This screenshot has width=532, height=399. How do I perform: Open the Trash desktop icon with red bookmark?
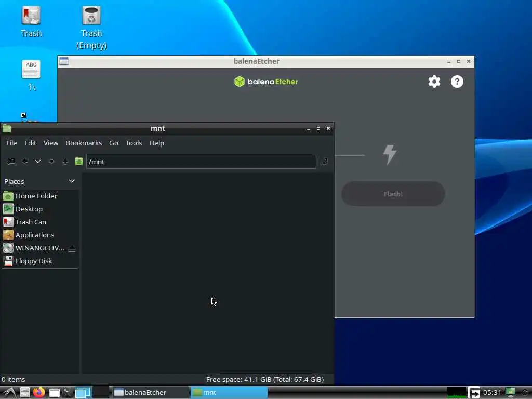[x=31, y=16]
